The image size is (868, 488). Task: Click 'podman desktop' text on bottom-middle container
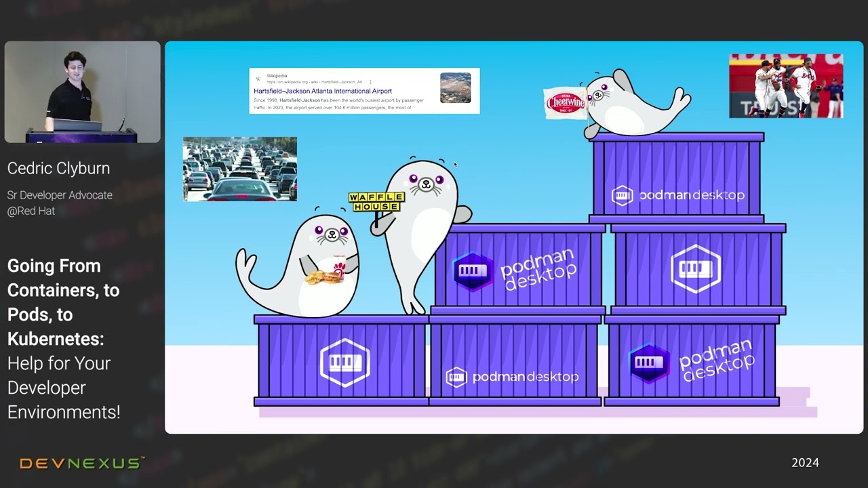click(x=525, y=378)
